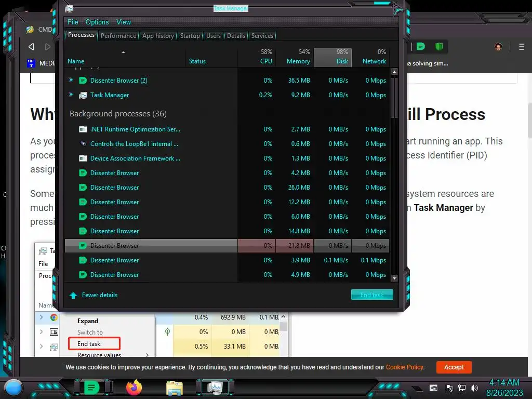Click the green shield icon in browser toolbar
This screenshot has height=399, width=532.
tap(439, 46)
